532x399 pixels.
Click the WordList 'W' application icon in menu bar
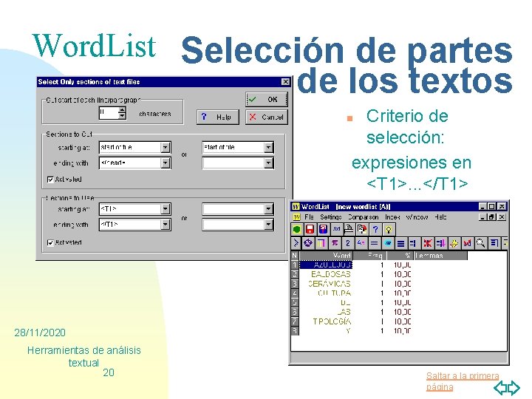click(296, 217)
